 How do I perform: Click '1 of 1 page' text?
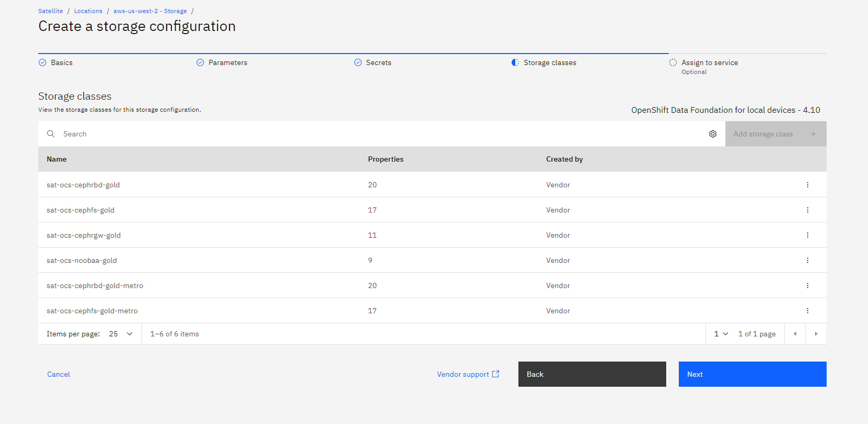click(x=757, y=334)
